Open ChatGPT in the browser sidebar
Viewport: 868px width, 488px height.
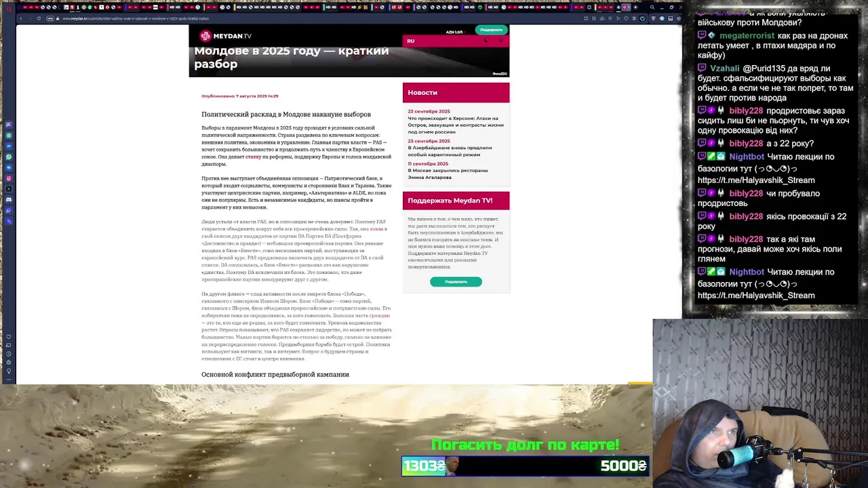9,136
